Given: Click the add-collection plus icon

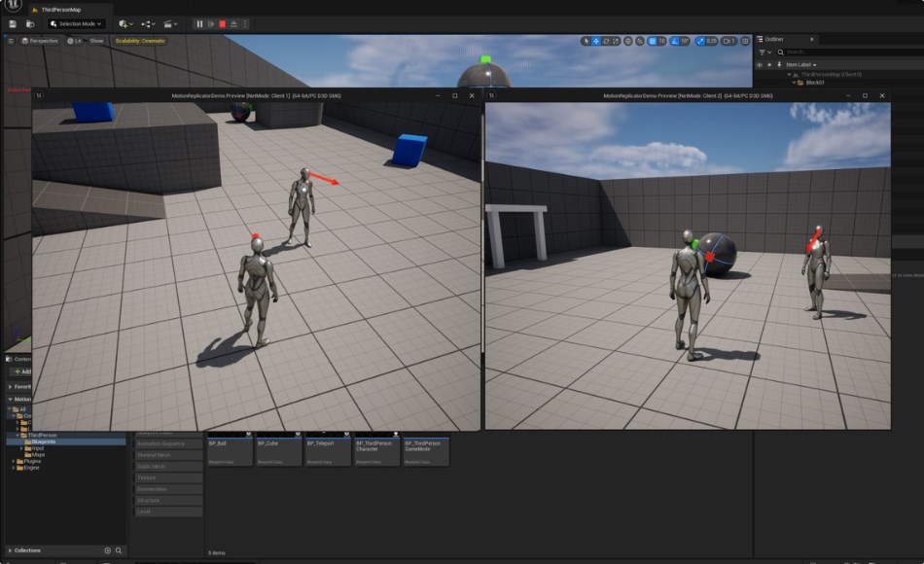Looking at the screenshot, I should tap(108, 550).
